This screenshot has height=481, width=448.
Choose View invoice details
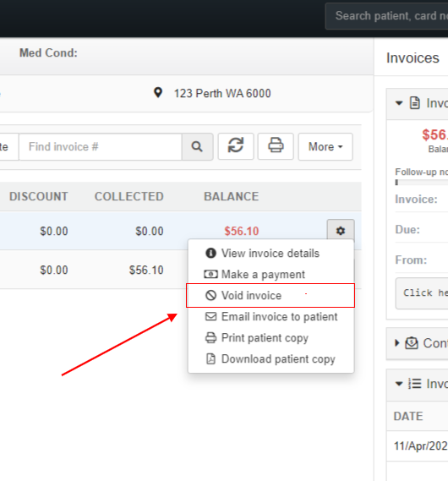[x=270, y=254]
